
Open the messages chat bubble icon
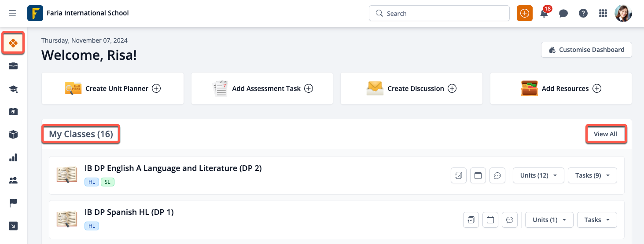(x=563, y=14)
